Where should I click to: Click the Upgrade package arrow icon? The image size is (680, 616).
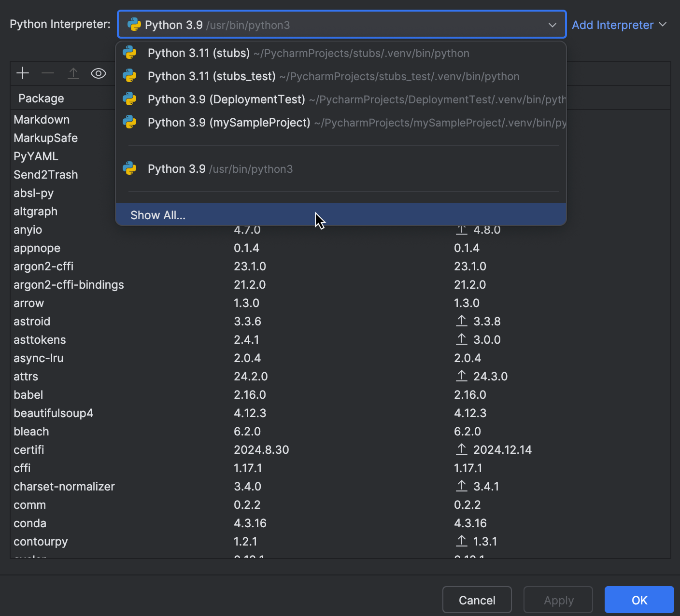[x=73, y=73]
